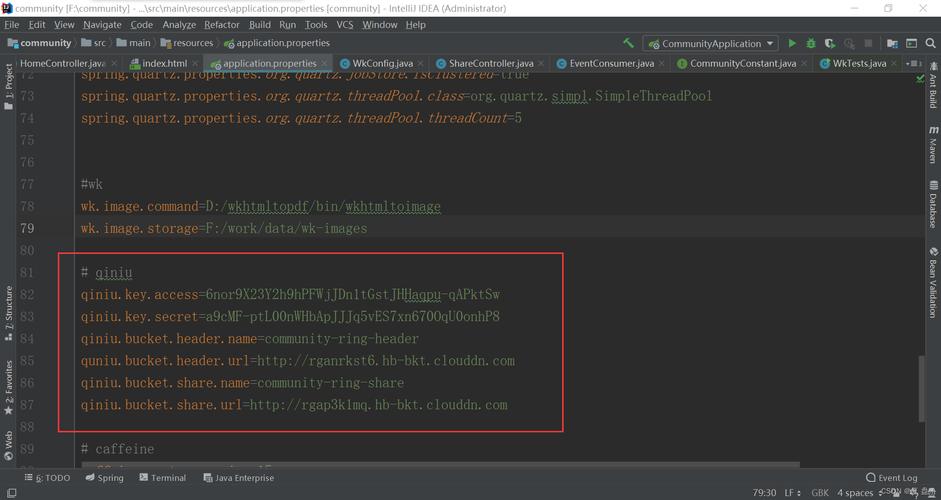The image size is (941, 500).
Task: Start debugging with the bug icon
Action: pos(811,44)
